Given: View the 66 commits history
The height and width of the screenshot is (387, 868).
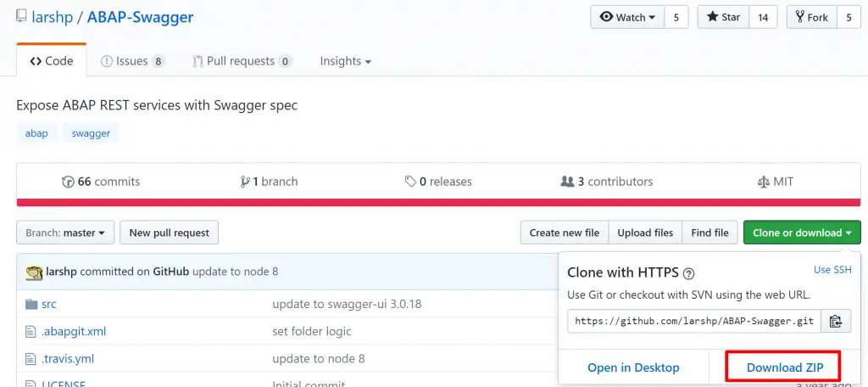Looking at the screenshot, I should (101, 182).
